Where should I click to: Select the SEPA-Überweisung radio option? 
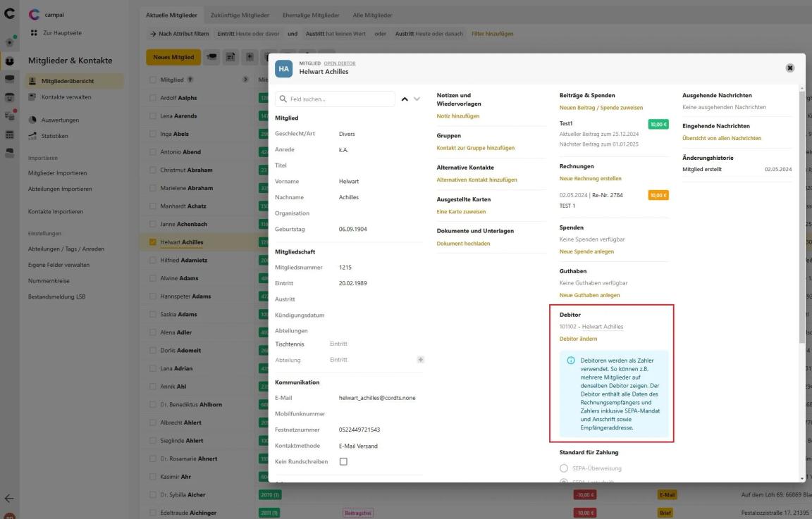(563, 468)
